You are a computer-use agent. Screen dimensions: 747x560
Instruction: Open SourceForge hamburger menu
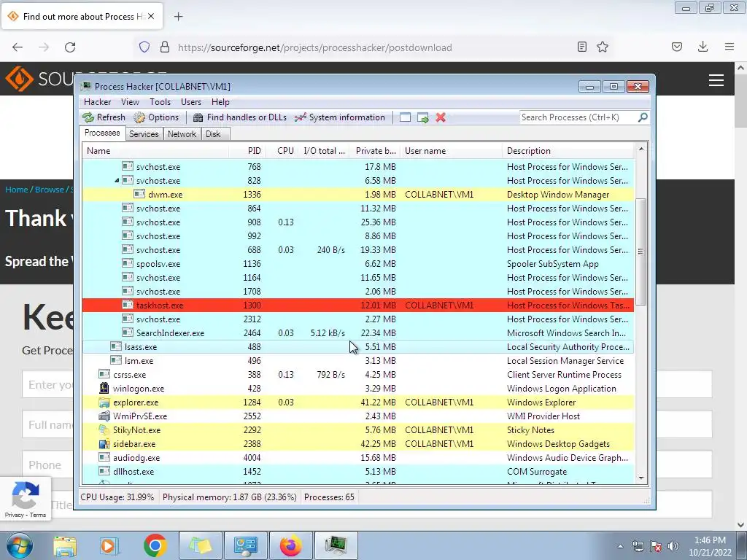(x=716, y=80)
